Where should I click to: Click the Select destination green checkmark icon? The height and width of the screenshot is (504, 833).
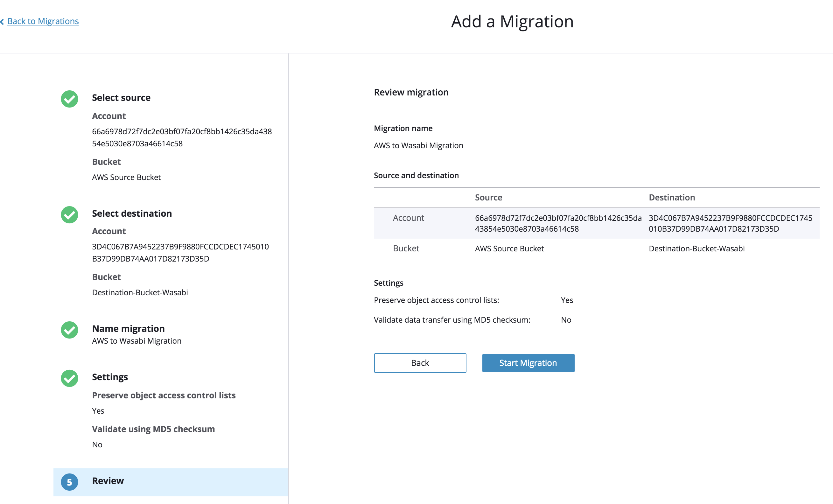click(69, 215)
